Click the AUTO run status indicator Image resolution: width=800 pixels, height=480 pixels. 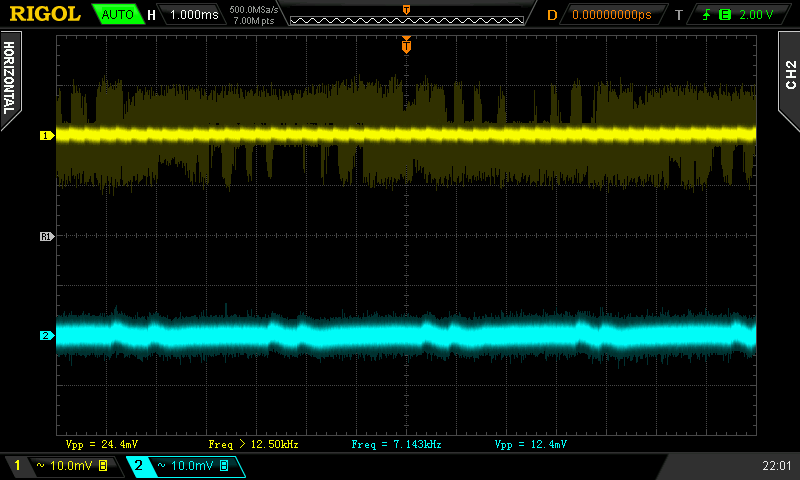[117, 14]
